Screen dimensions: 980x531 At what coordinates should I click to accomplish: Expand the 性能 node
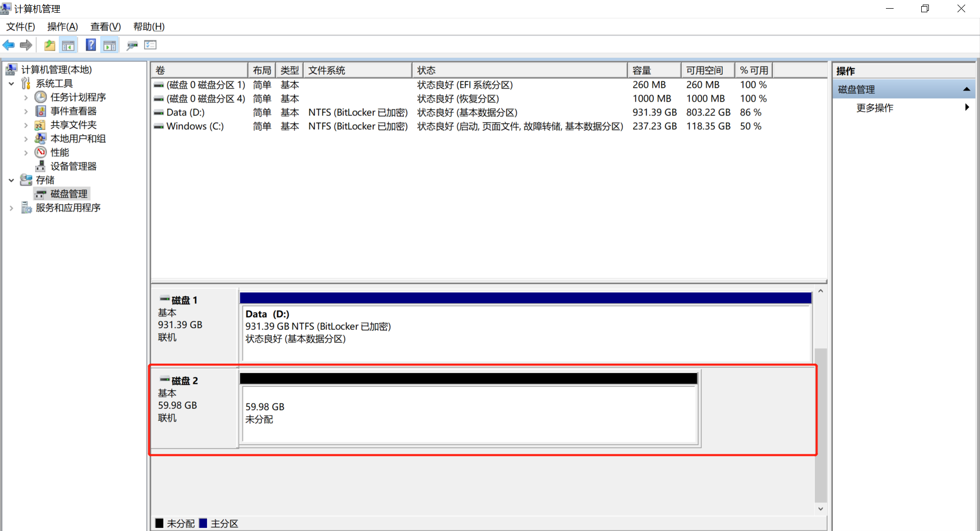click(26, 152)
